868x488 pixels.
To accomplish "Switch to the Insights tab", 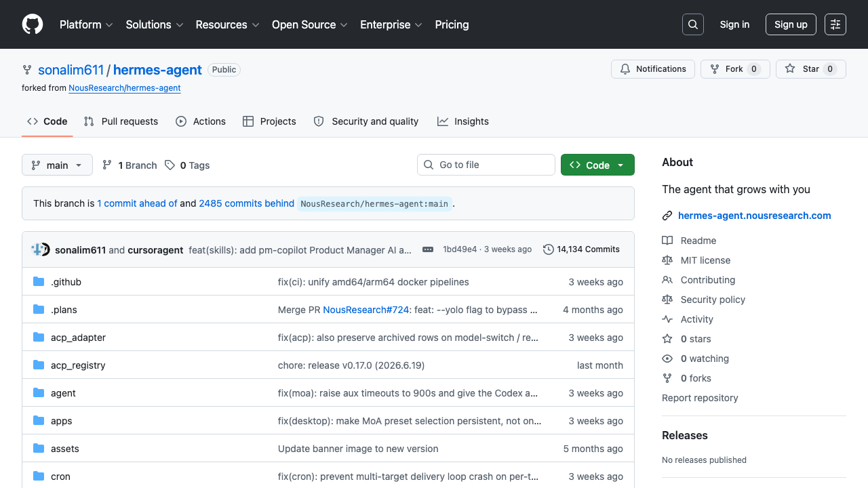I will (x=463, y=121).
